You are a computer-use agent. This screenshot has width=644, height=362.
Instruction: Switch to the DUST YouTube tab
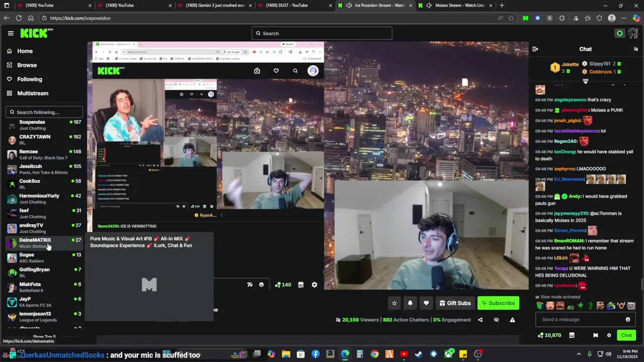294,5
